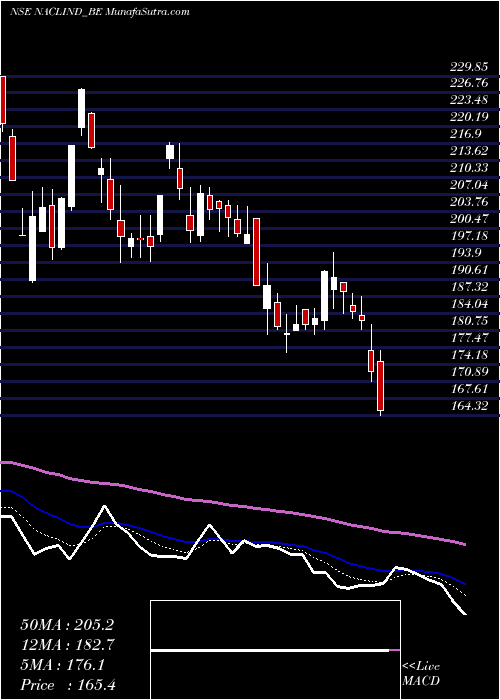Select the 177.47 price level label
500x700 pixels.
469,338
